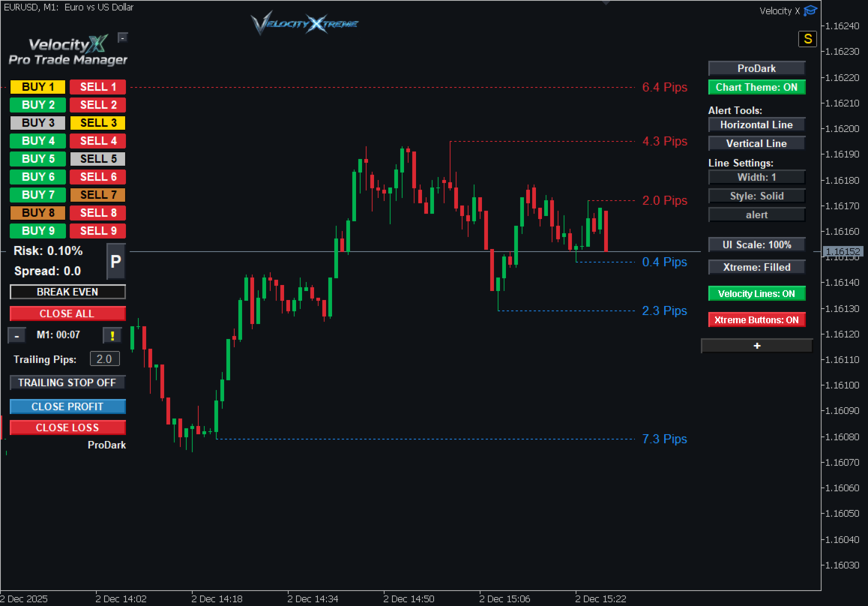Screen dimensions: 868x606
Task: Click EURUSD, M1 chart title text
Action: click(69, 7)
